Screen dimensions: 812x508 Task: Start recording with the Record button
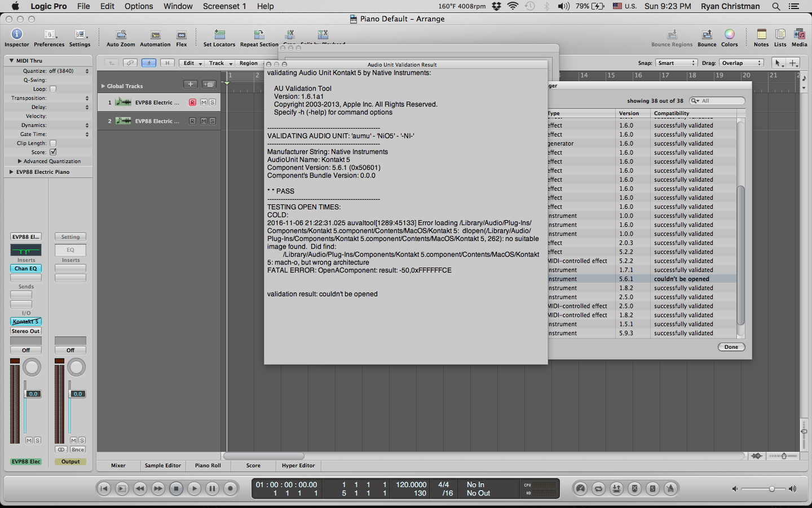click(230, 489)
